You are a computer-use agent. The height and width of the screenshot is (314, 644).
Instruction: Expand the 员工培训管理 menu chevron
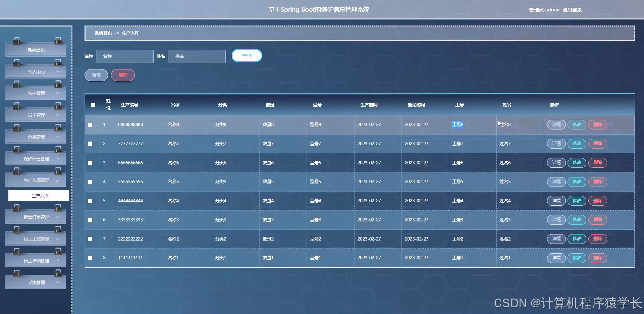coord(58,261)
